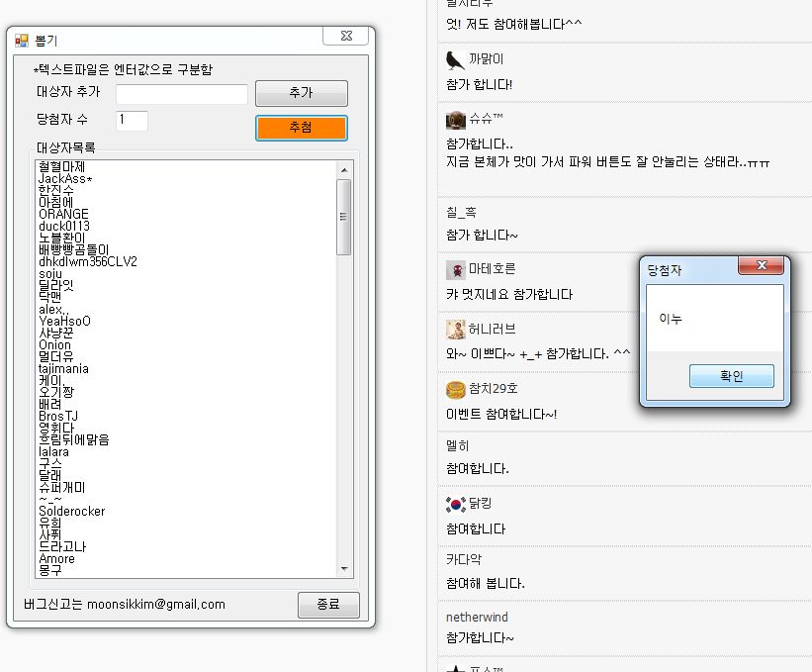Click 확인 in the 당첨자 dialog
The width and height of the screenshot is (812, 672).
pyautogui.click(x=731, y=376)
